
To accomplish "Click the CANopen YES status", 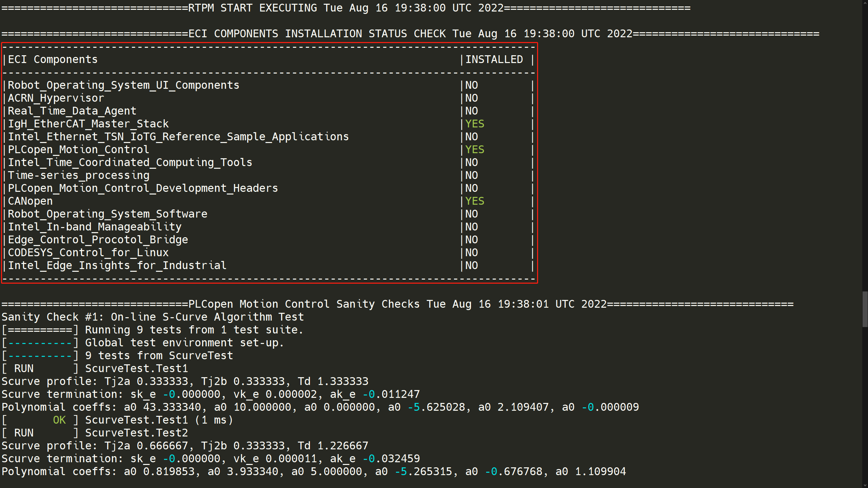I will pyautogui.click(x=474, y=201).
